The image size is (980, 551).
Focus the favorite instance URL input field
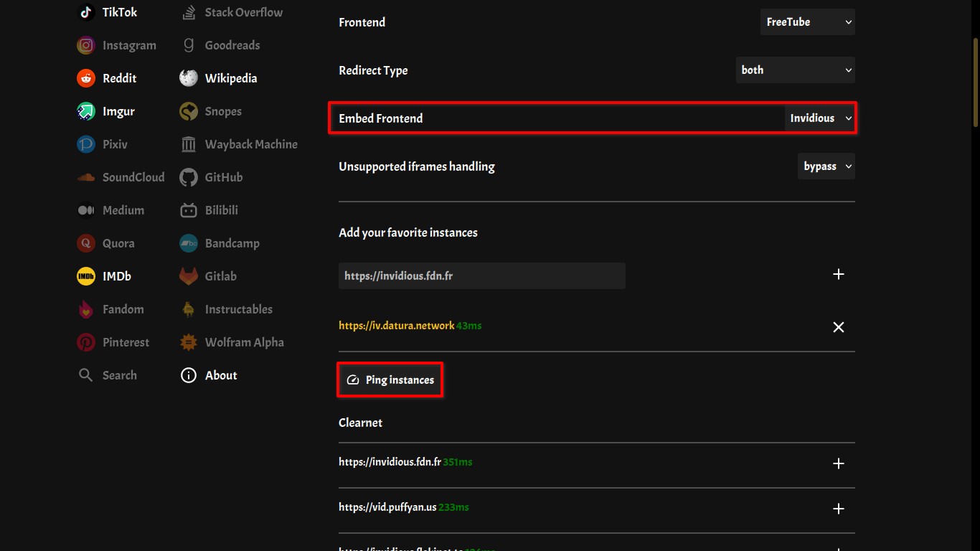pyautogui.click(x=482, y=275)
